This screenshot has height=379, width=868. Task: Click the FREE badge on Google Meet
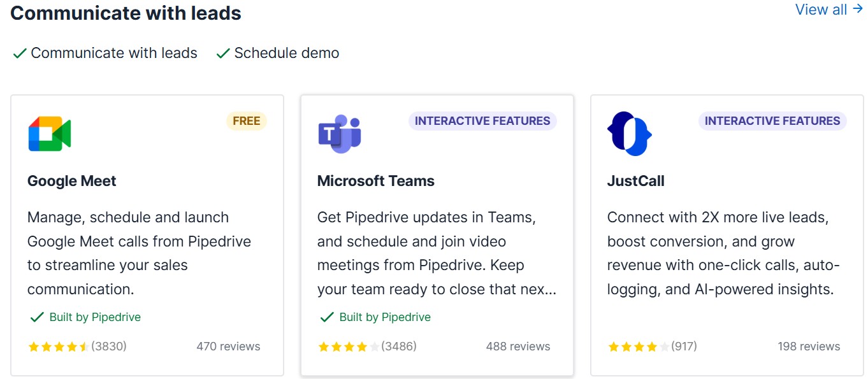[247, 121]
